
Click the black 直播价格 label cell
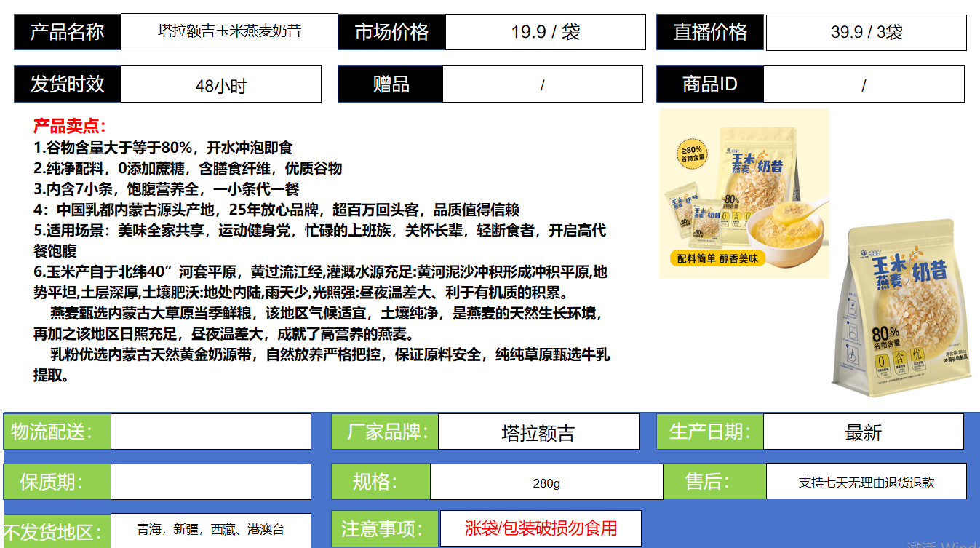click(x=709, y=32)
